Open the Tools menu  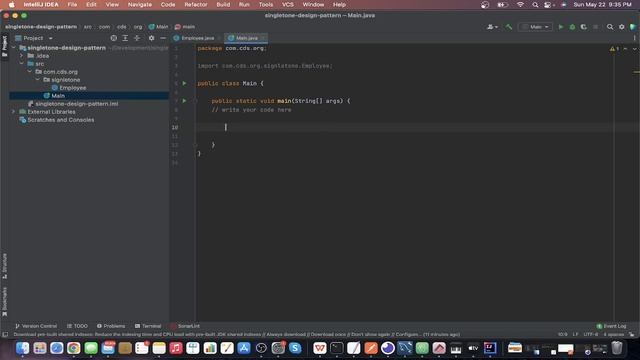point(266,4)
